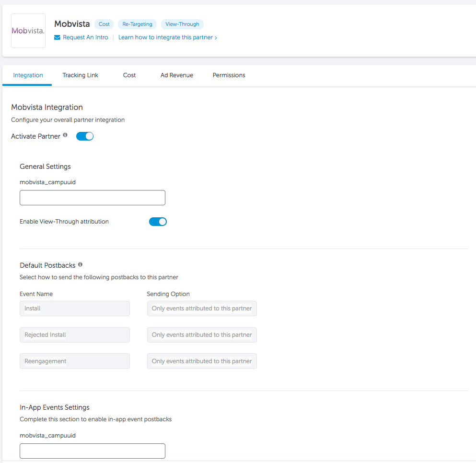This screenshot has height=463, width=476.
Task: Toggle the Activate Partner switch
Action: [x=85, y=136]
